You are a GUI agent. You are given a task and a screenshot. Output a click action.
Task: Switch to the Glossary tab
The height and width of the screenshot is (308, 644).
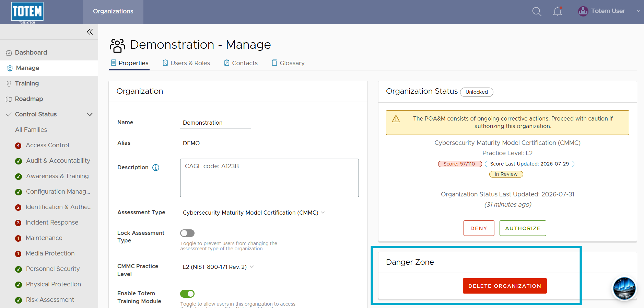coord(288,63)
